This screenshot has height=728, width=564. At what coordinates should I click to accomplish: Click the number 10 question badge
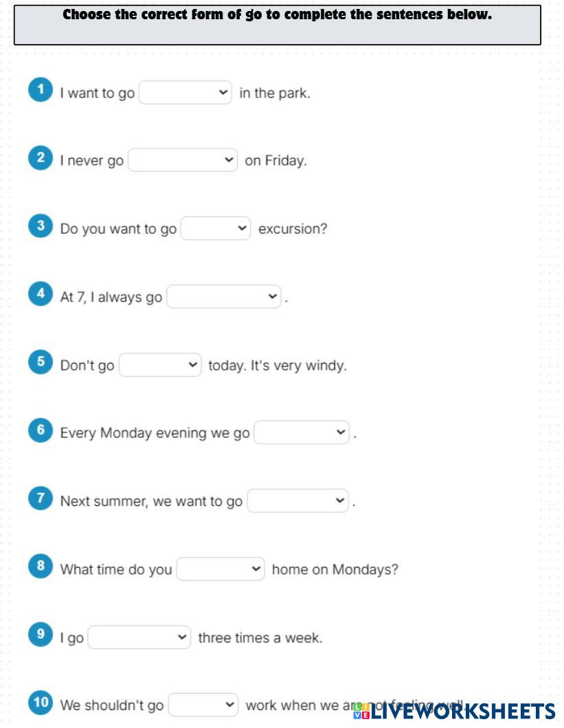(x=41, y=703)
